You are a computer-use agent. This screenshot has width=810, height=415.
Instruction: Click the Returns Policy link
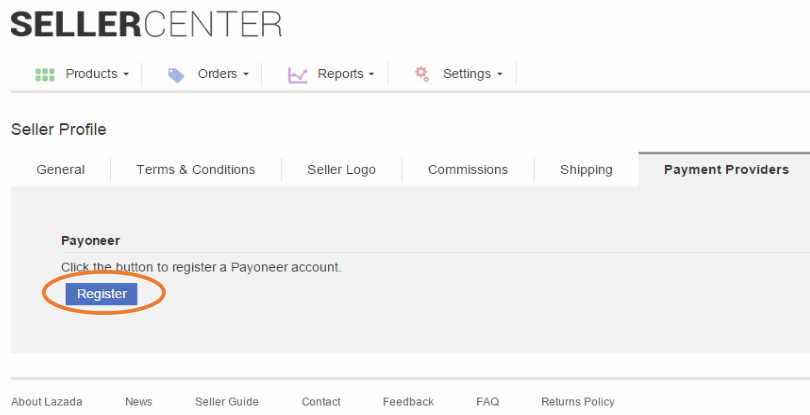pos(578,402)
